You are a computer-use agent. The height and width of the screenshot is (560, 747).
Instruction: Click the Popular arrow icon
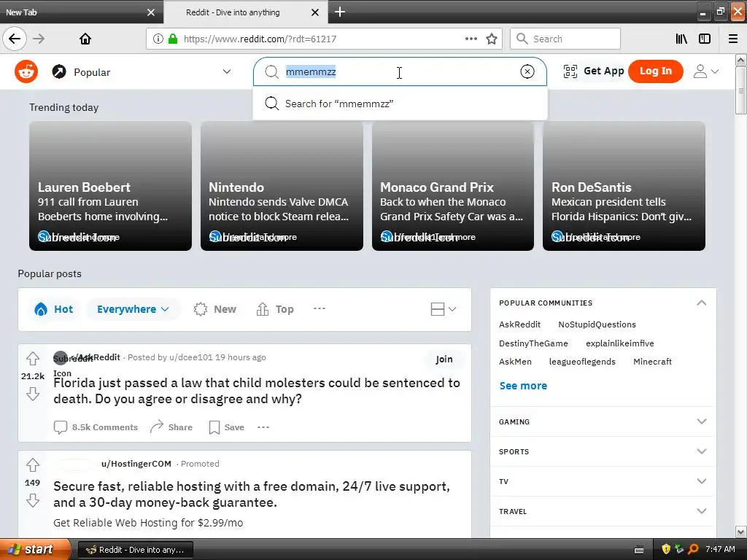[59, 72]
